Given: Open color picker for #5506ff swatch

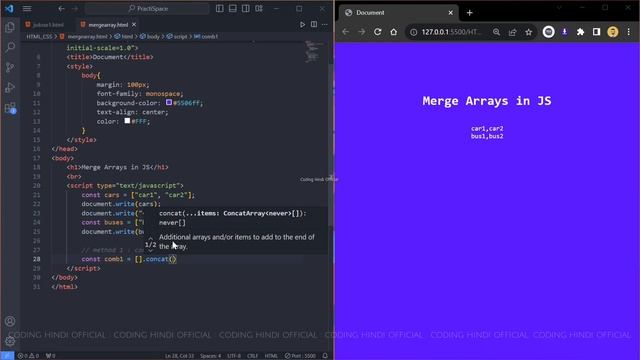Looking at the screenshot, I should coord(169,102).
